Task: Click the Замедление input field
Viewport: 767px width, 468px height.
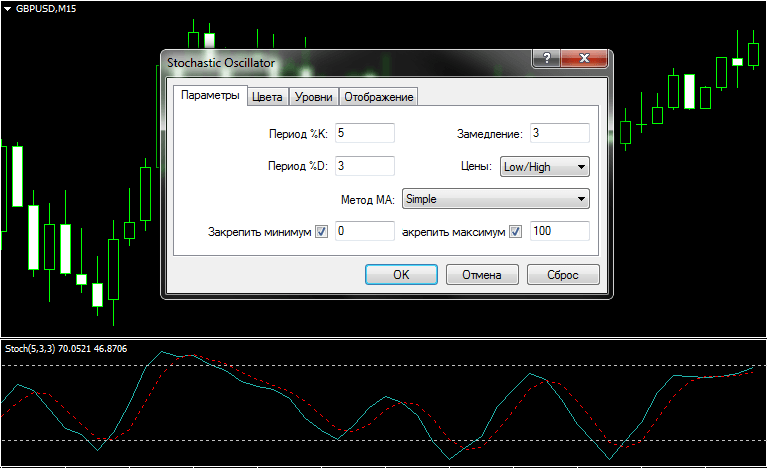Action: pyautogui.click(x=558, y=133)
